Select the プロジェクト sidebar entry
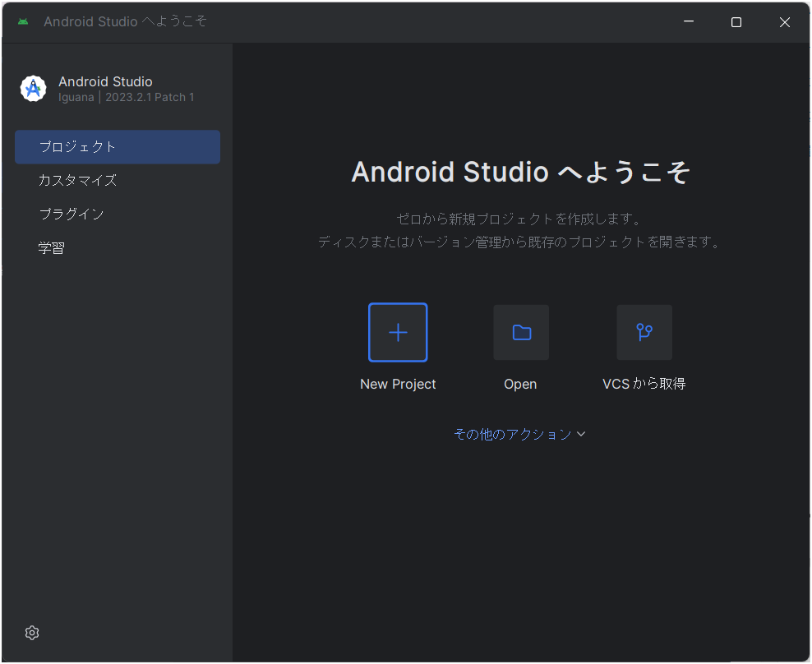The width and height of the screenshot is (812, 664). coord(76,146)
